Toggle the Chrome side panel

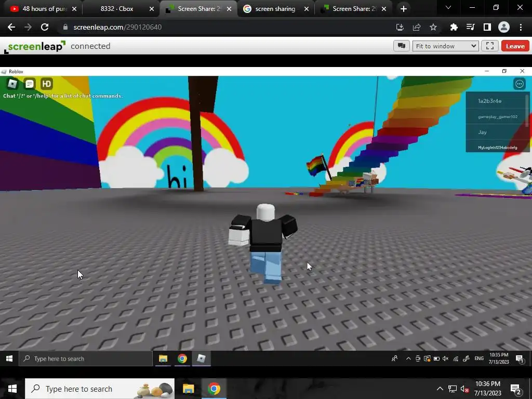[487, 27]
